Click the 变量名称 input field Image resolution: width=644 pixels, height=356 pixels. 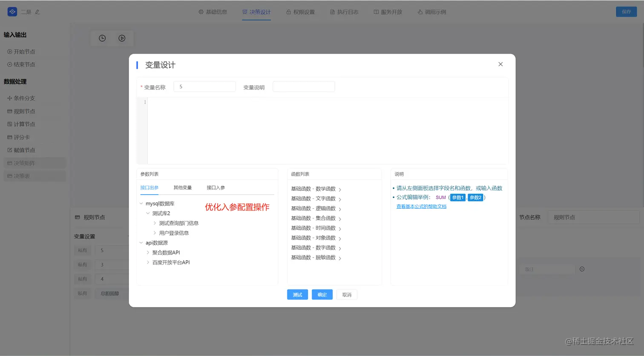(204, 87)
